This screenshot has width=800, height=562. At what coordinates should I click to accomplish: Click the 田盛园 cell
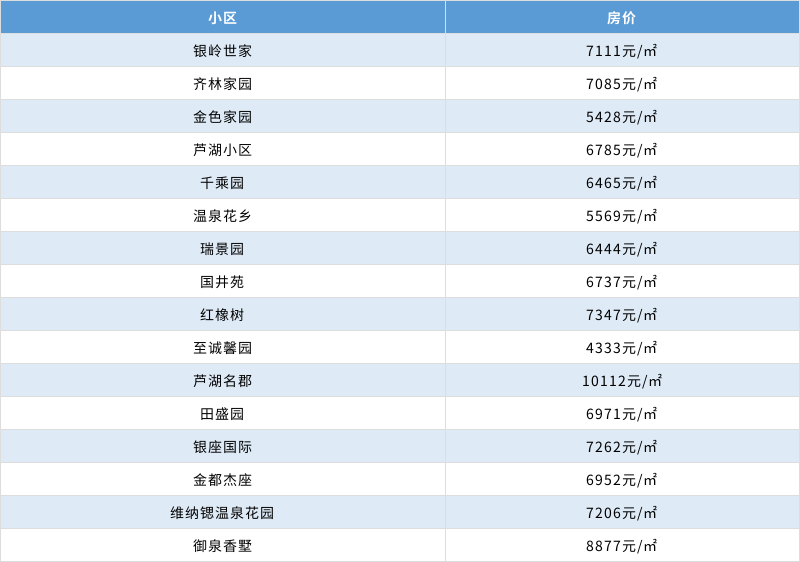click(222, 413)
